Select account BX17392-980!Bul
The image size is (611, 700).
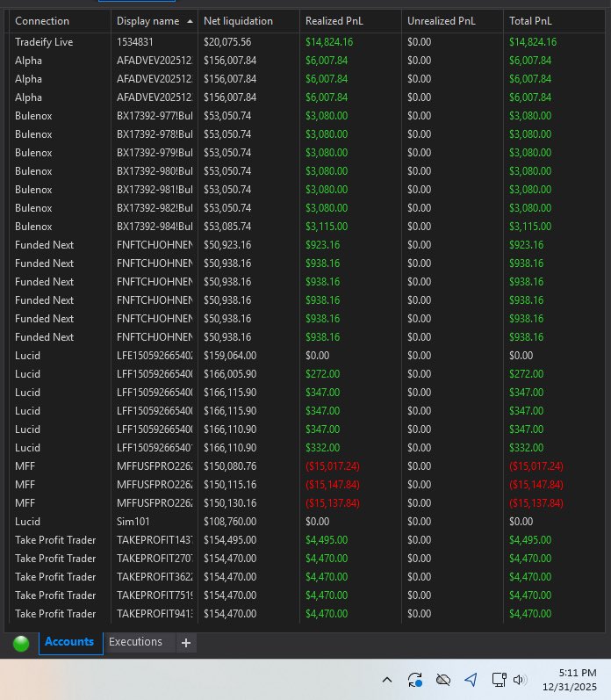(x=155, y=171)
